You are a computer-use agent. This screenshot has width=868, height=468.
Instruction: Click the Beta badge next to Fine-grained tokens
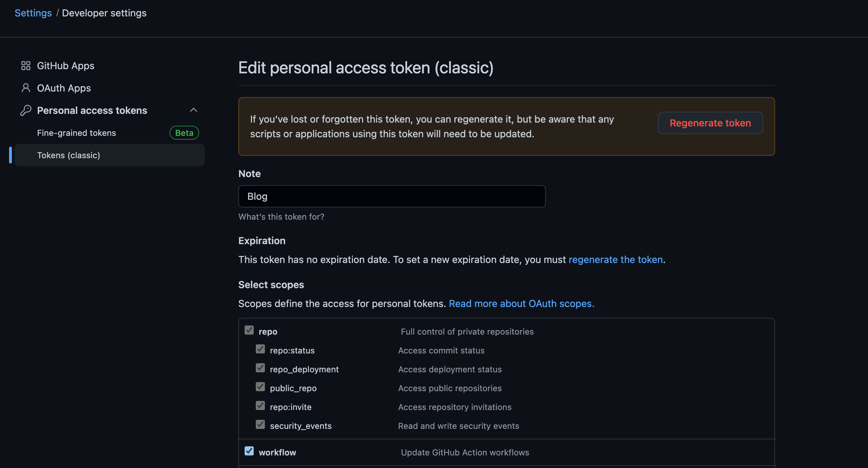(x=184, y=133)
